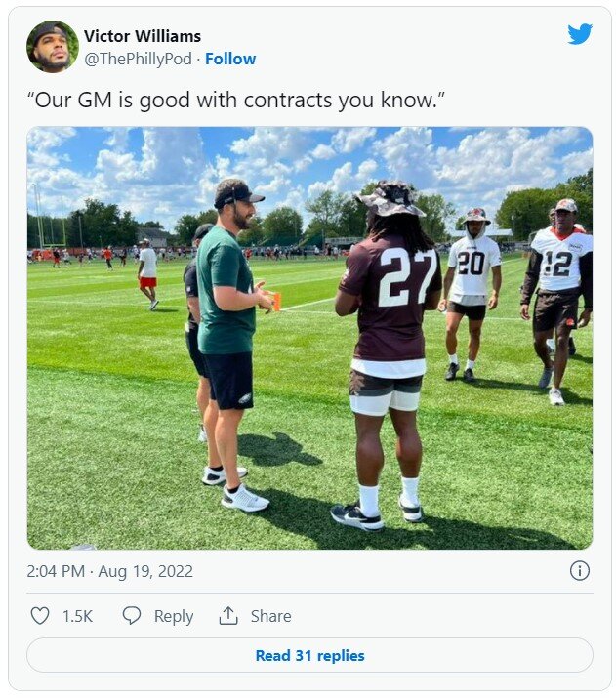Click player wearing jersey 27 in photo
Screen dimensions: 616x698
tap(388, 332)
